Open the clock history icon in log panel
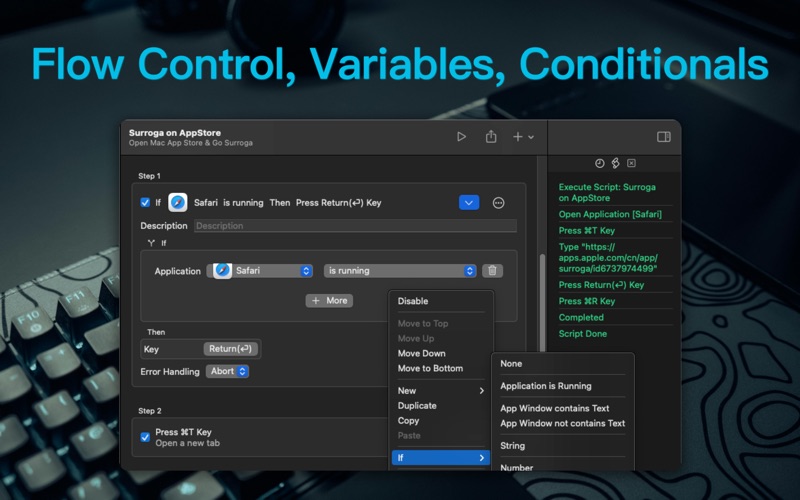This screenshot has width=800, height=500. click(x=599, y=163)
